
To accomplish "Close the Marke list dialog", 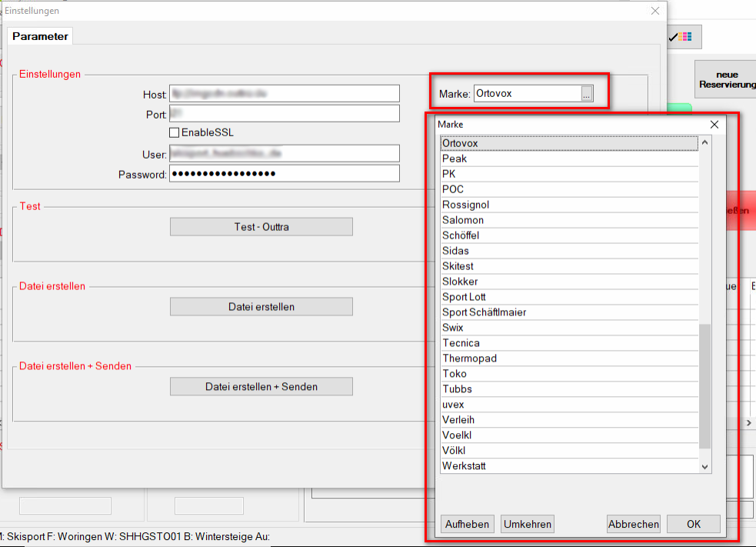I will (714, 125).
